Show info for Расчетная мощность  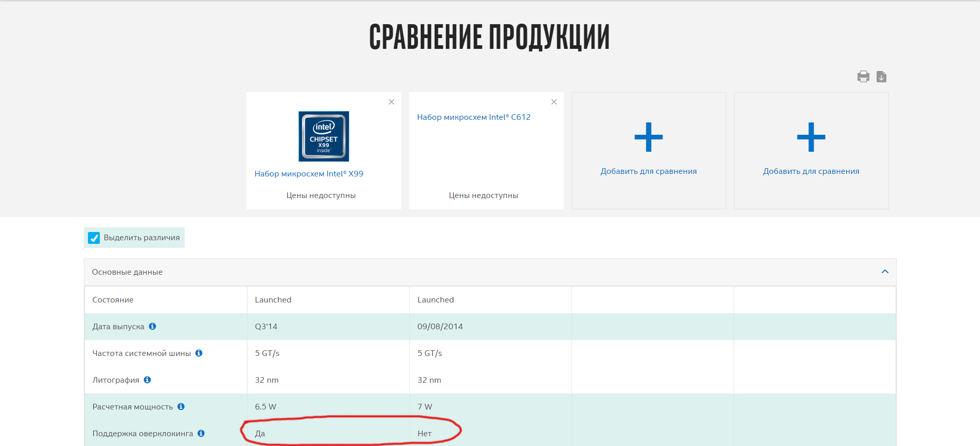[181, 406]
